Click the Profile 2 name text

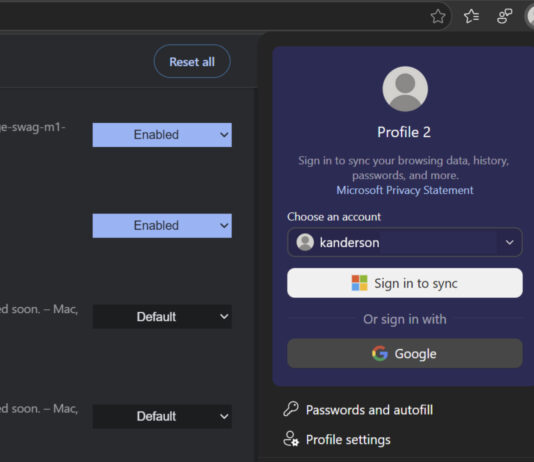(404, 132)
